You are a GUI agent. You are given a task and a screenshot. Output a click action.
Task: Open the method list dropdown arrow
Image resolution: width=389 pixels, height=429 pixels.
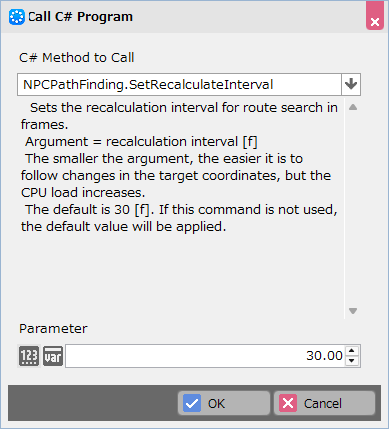click(351, 85)
